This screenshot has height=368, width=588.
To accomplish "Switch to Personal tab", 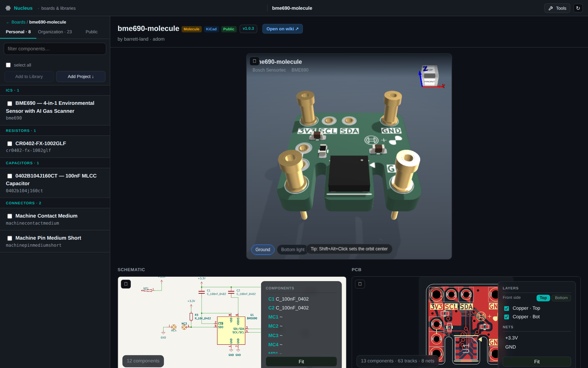I will coord(18,32).
